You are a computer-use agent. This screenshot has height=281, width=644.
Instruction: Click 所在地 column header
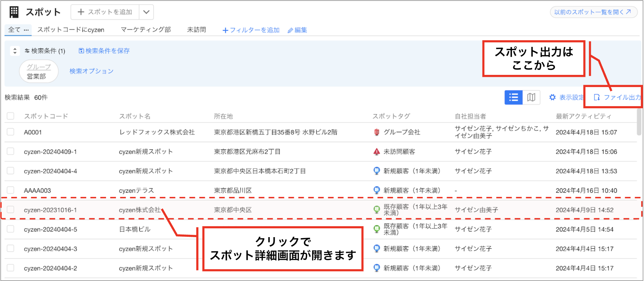click(x=223, y=116)
